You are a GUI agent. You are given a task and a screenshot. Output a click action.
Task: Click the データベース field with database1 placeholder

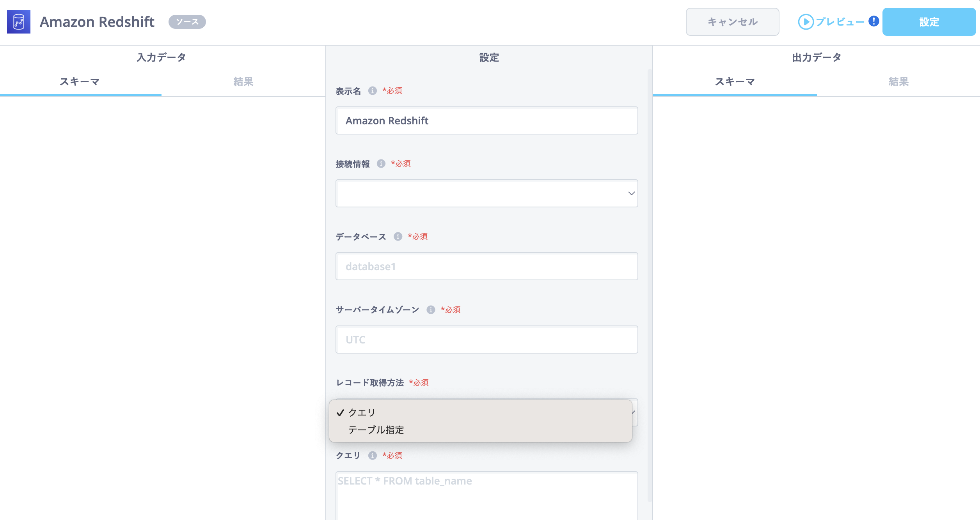point(487,266)
